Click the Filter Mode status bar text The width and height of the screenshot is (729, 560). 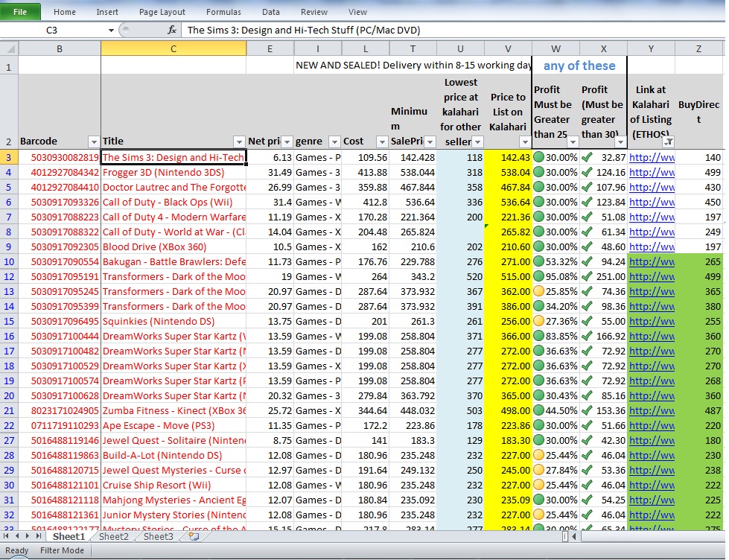click(62, 551)
